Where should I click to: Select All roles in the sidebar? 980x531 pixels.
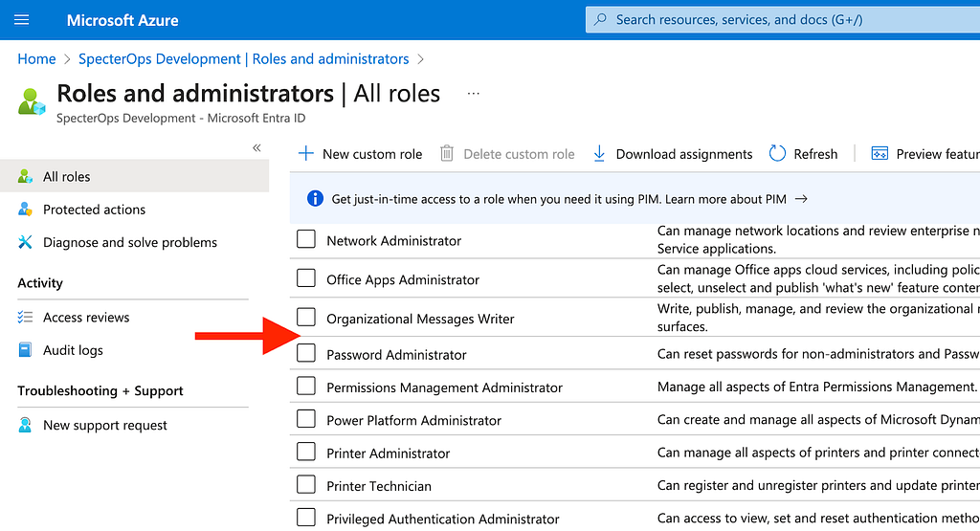click(67, 177)
